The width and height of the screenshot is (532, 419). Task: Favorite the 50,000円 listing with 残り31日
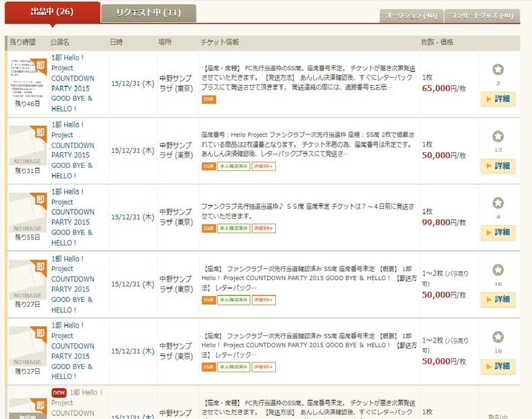coord(498,137)
